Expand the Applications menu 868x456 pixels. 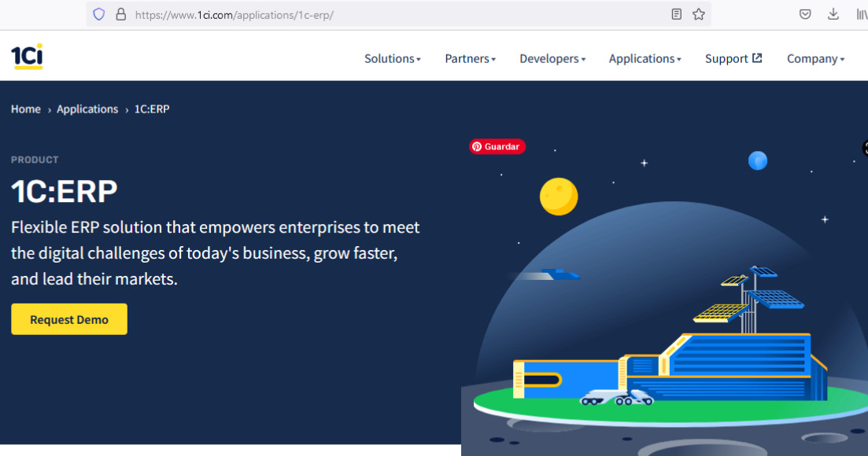coord(645,59)
